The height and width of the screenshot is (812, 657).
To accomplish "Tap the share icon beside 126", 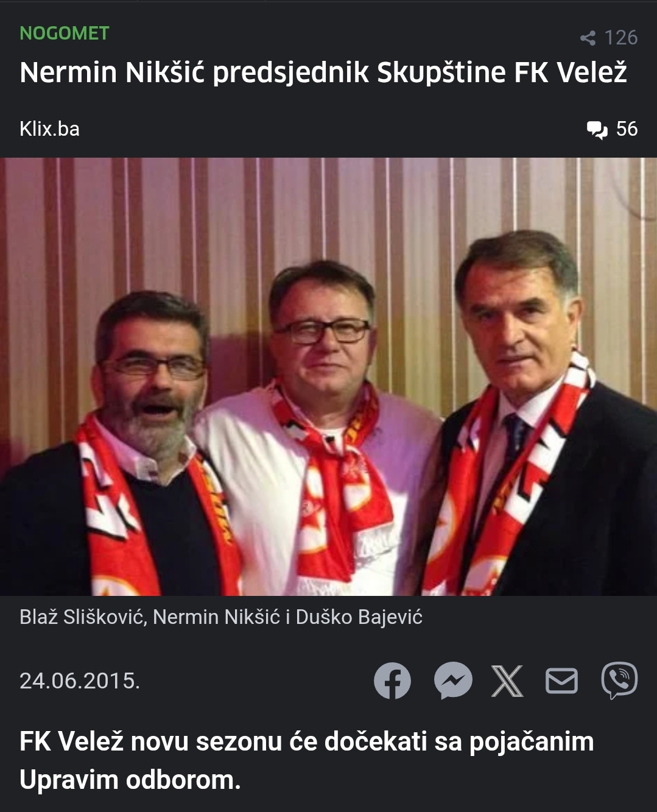I will [x=588, y=38].
